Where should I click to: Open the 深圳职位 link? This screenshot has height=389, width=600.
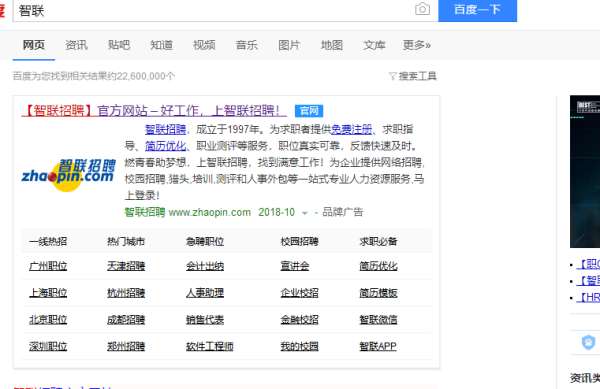(x=48, y=347)
